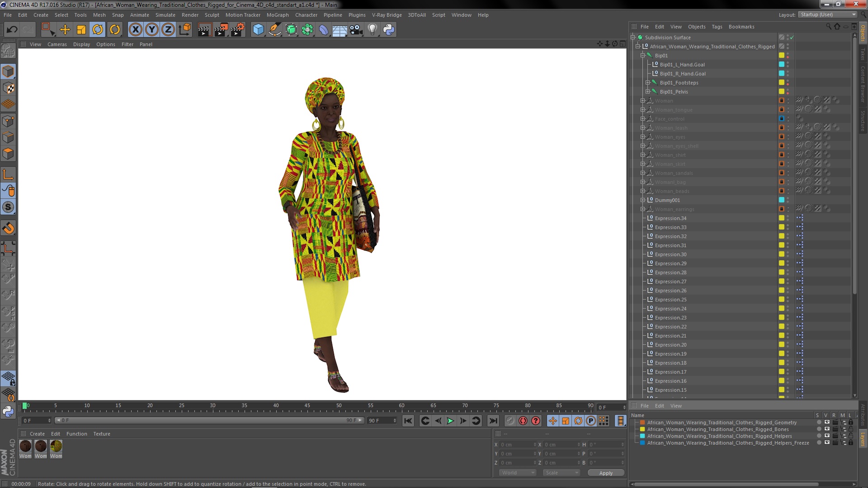Open the Layout dropdown Startup (User)
868x488 pixels.
click(x=827, y=15)
